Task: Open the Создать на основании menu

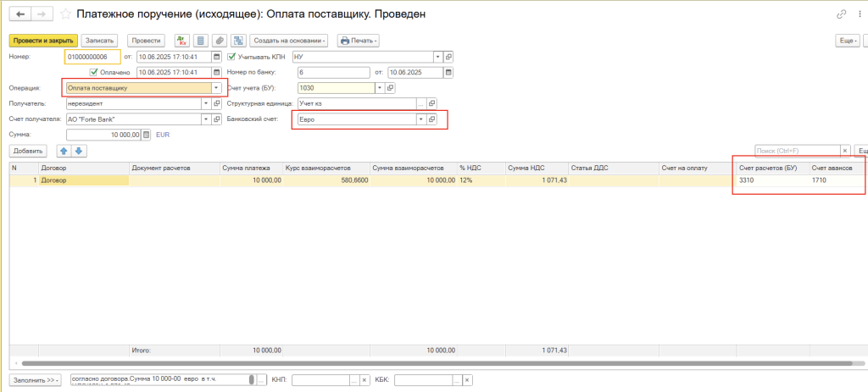Action: point(290,41)
